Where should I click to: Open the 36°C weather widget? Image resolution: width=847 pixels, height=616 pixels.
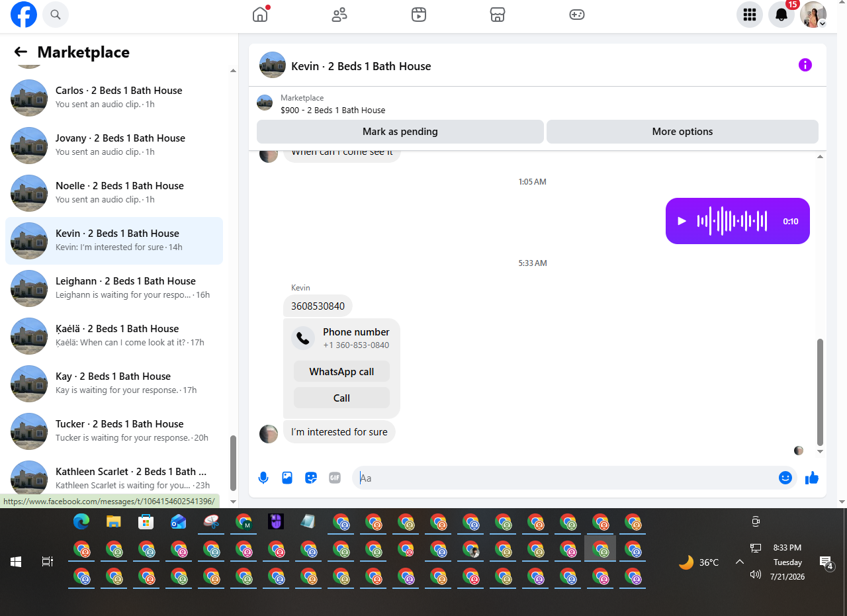699,562
